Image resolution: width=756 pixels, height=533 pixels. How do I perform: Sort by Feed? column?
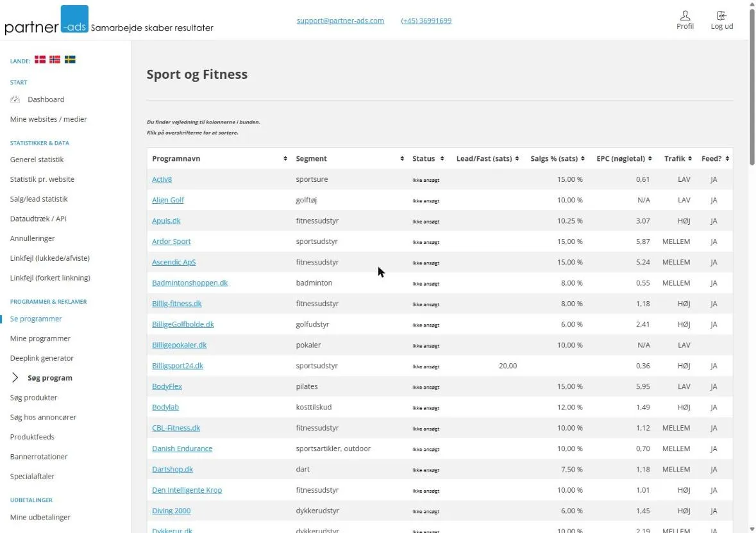(x=715, y=158)
